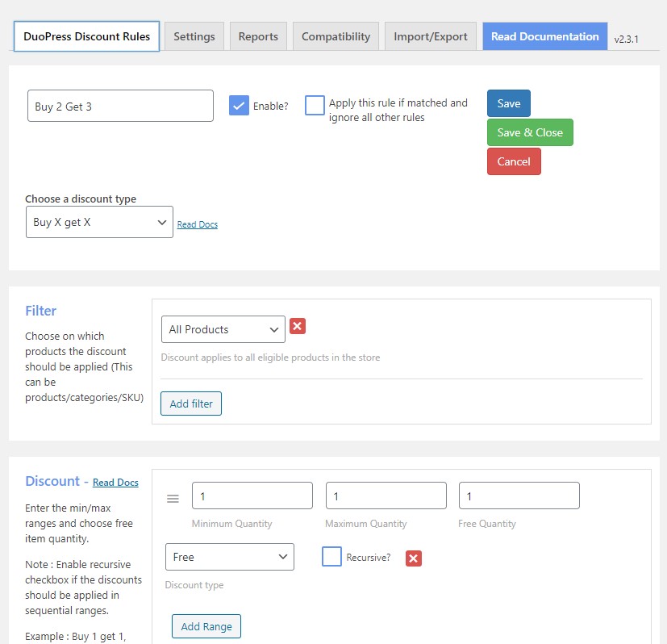Click the Maximum Quantity input field
667x644 pixels.
click(x=386, y=496)
